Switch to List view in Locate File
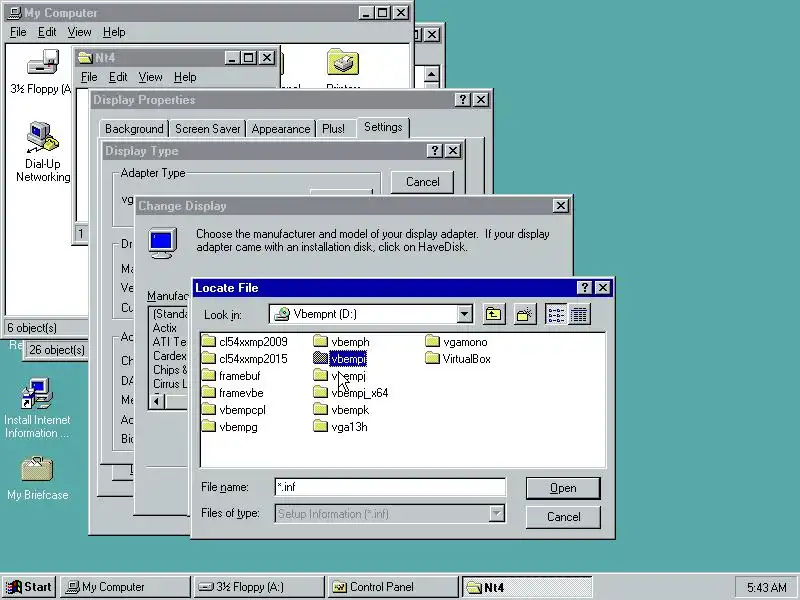This screenshot has height=600, width=800. (x=556, y=314)
